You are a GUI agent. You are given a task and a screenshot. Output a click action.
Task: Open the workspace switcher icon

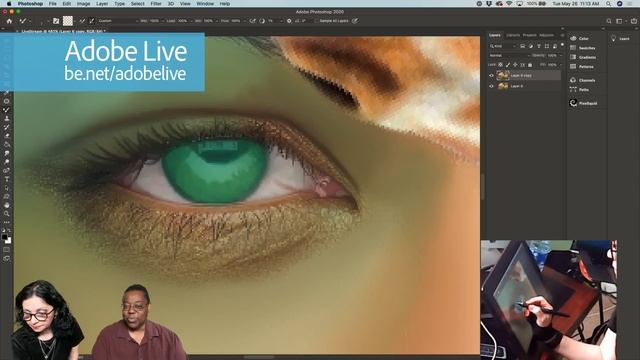[x=620, y=21]
